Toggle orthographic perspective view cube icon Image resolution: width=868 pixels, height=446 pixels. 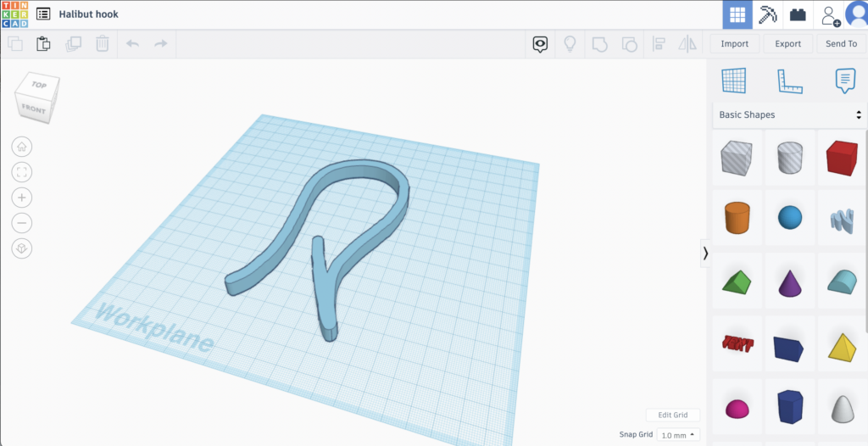coord(22,248)
